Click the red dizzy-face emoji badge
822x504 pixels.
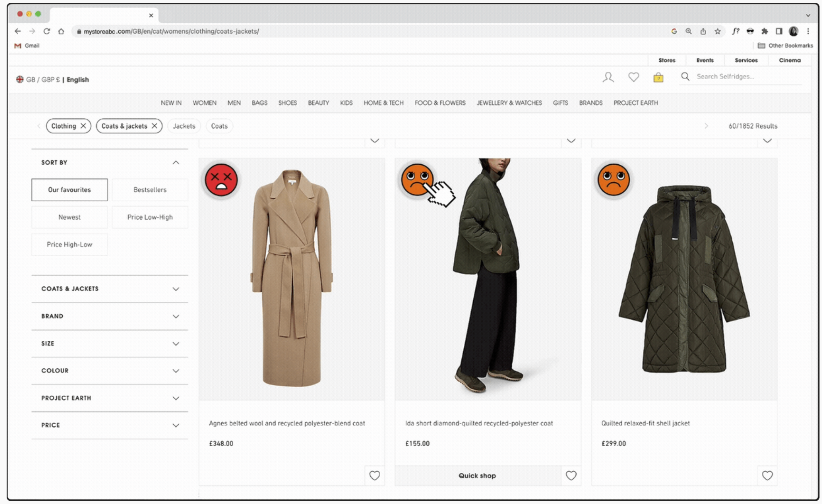pos(221,180)
